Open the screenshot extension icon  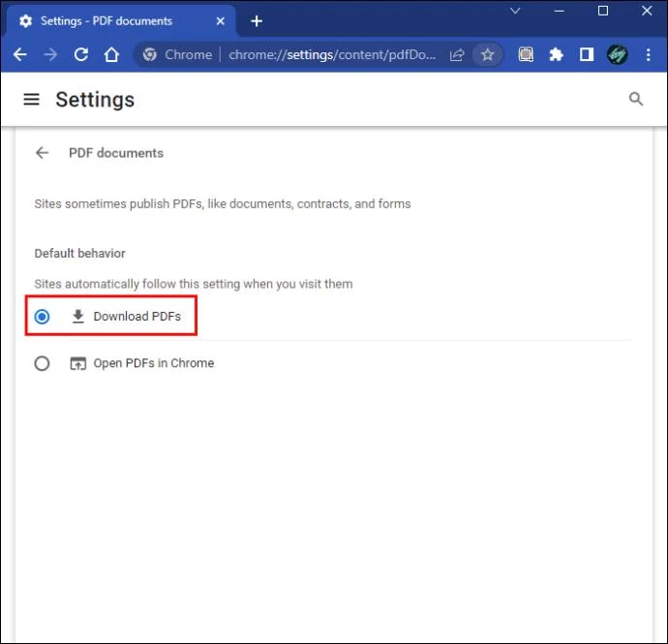pyautogui.click(x=526, y=54)
